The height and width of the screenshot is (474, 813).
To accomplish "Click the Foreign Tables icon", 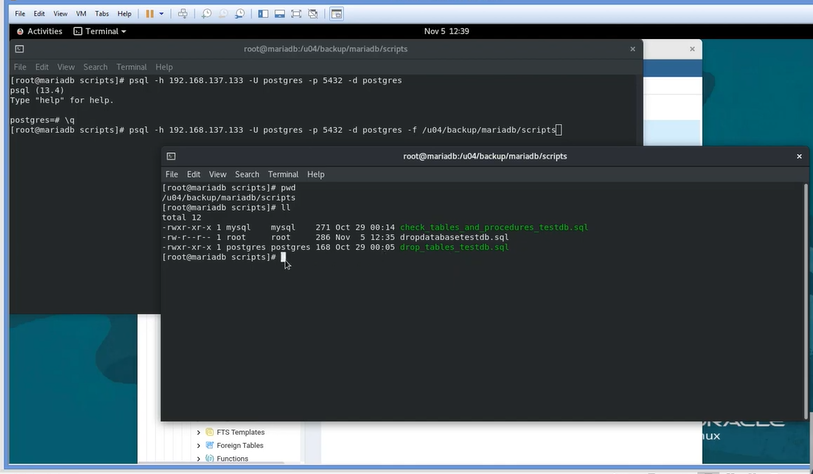I will click(x=209, y=445).
